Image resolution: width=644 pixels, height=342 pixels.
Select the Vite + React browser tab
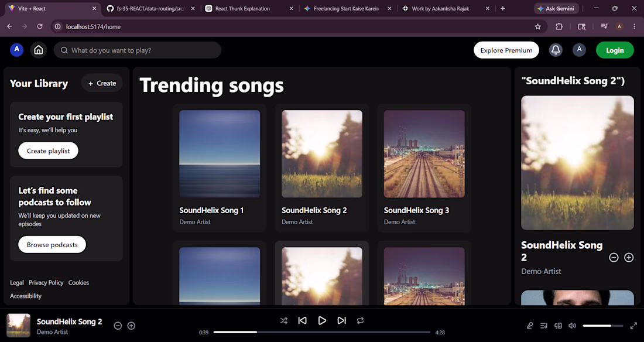(53, 8)
